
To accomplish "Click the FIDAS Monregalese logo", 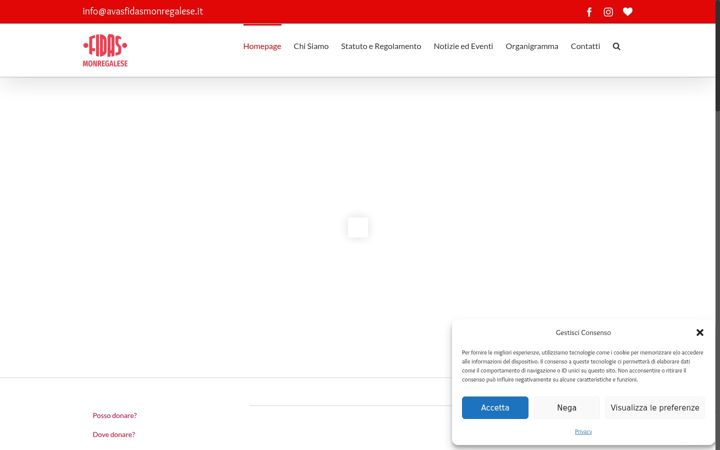I will (105, 50).
